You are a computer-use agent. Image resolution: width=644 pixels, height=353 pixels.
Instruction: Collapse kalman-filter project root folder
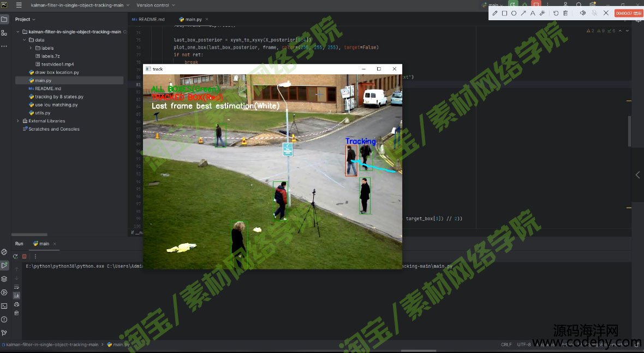17,32
